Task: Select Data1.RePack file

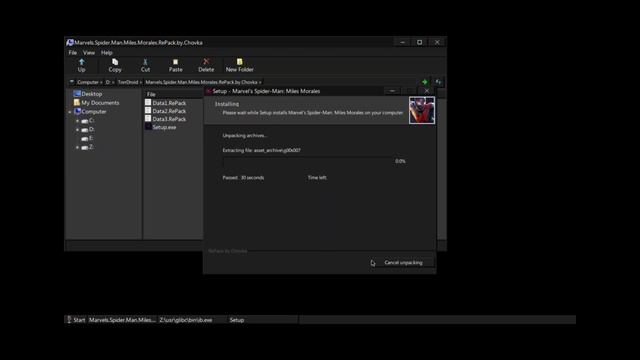Action: tap(169, 103)
